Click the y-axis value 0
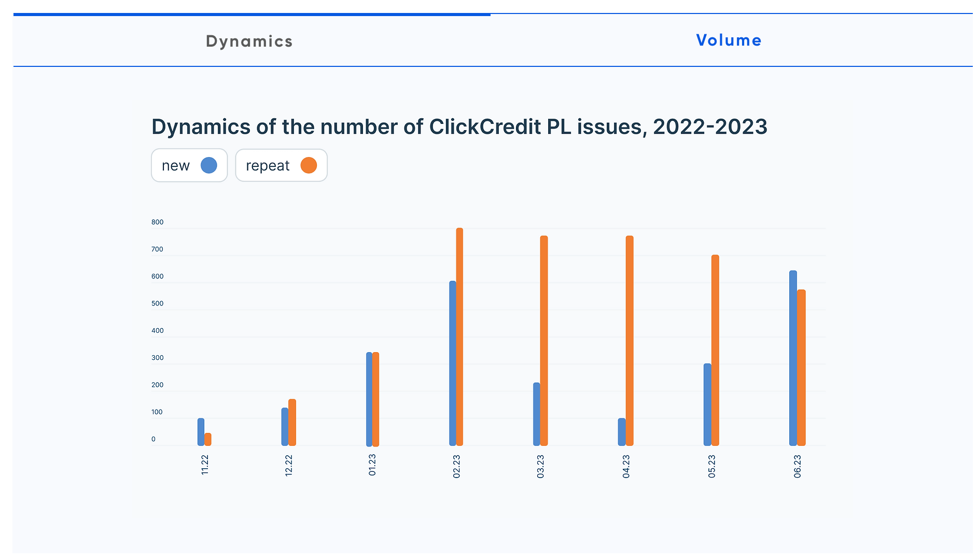This screenshot has height=560, width=978. coord(153,439)
